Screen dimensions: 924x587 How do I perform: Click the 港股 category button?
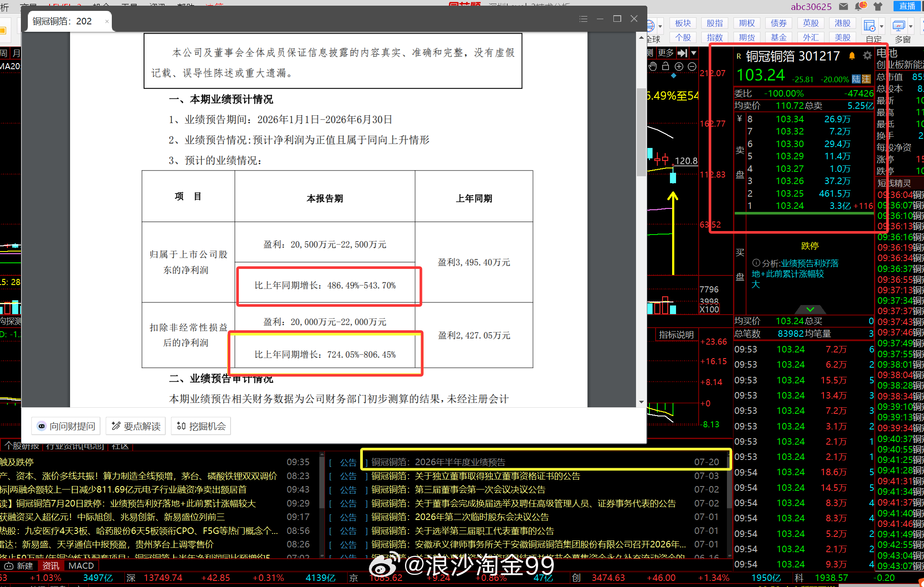(843, 23)
